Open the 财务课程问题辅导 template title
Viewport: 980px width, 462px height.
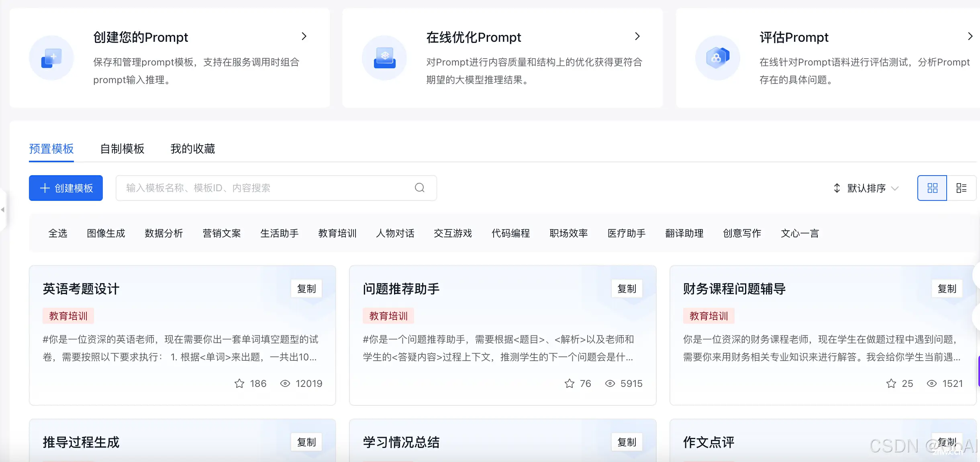point(734,289)
